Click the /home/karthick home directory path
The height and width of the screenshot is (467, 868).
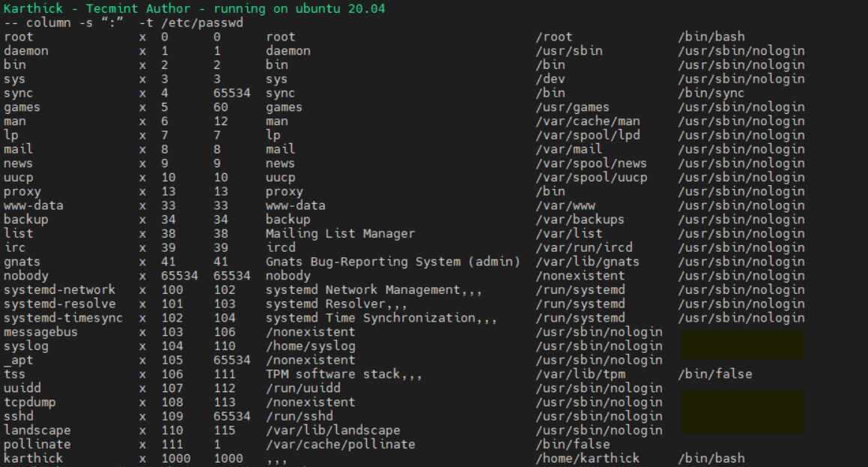tap(587, 458)
